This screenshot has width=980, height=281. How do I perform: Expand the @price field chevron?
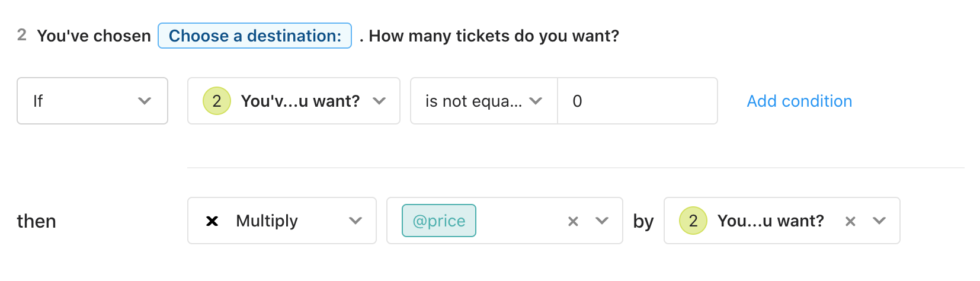click(x=602, y=221)
